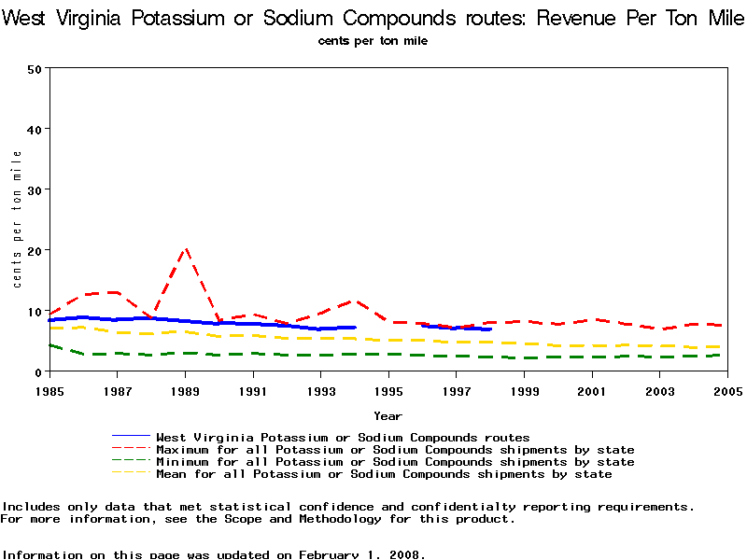Click the "cents per ton mile" subtitle under the title

(x=373, y=41)
